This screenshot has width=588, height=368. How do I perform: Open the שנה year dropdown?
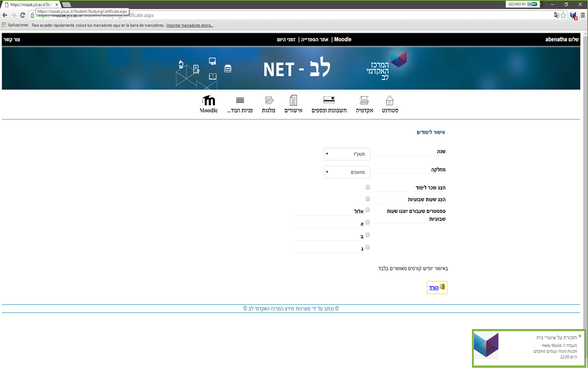pyautogui.click(x=347, y=154)
